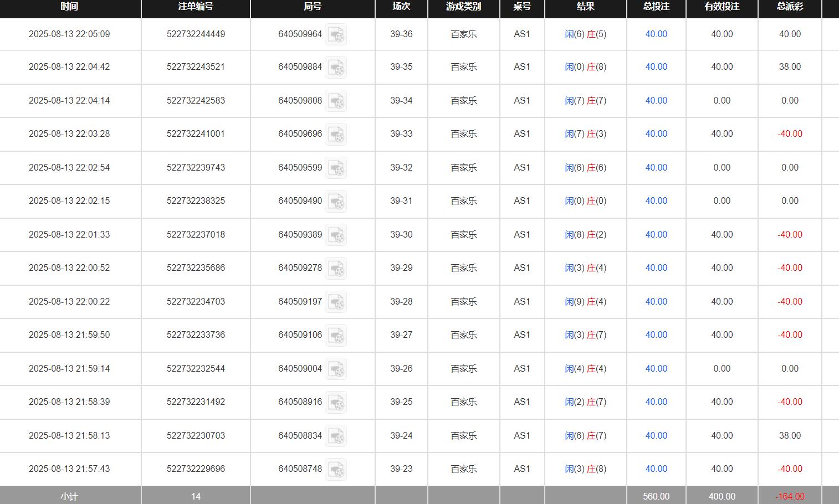839x504 pixels.
Task: Click result 闲(8) 庄(2) in row 39-30
Action: pos(585,235)
